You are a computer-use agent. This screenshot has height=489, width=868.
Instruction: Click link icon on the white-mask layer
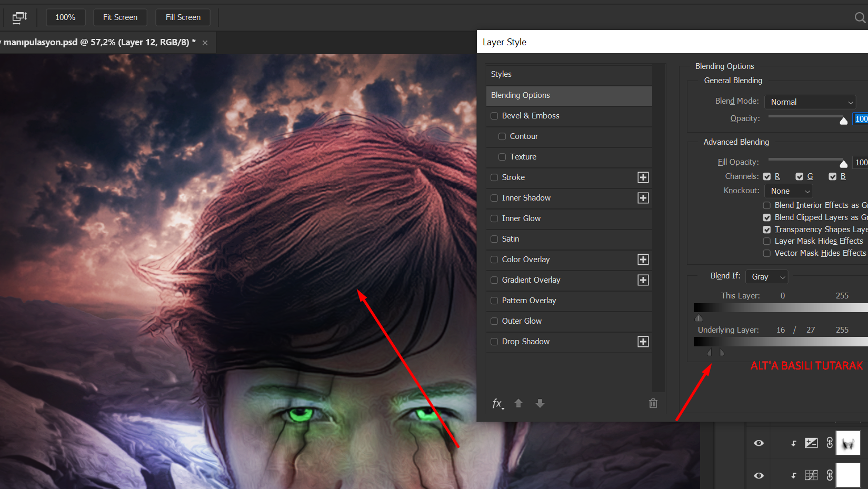click(x=830, y=475)
